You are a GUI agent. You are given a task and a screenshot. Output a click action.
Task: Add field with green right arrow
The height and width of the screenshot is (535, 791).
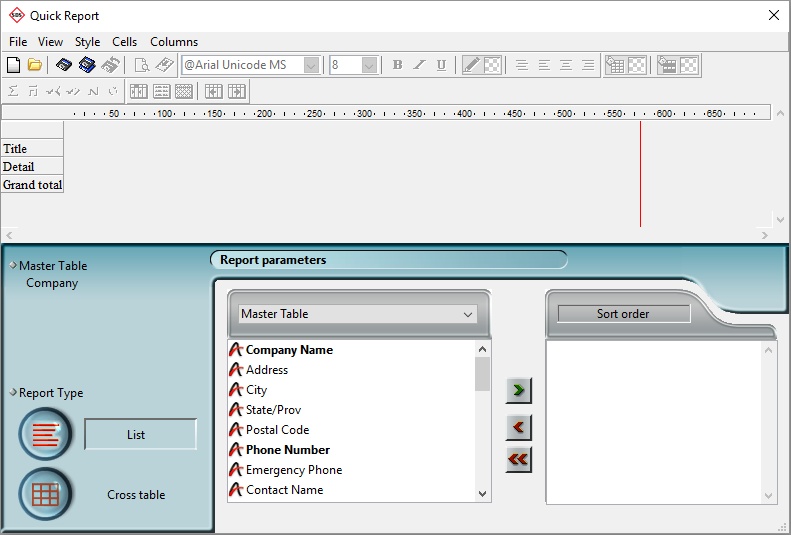(518, 389)
